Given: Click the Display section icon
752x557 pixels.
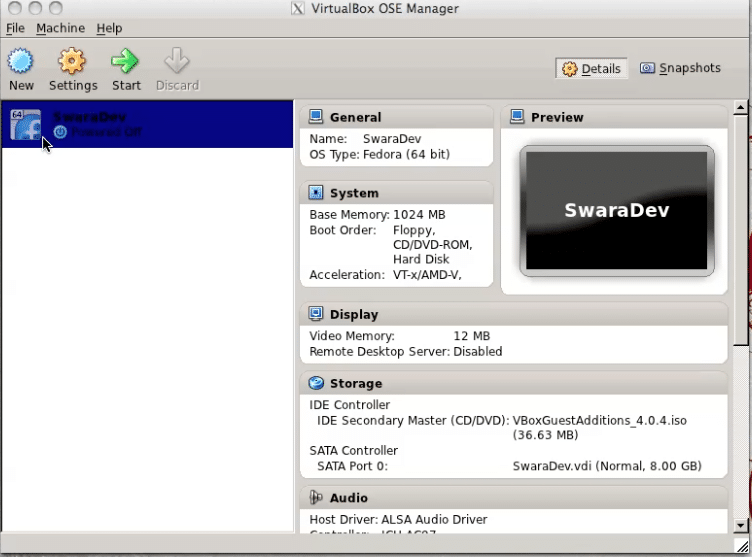Looking at the screenshot, I should pyautogui.click(x=316, y=314).
